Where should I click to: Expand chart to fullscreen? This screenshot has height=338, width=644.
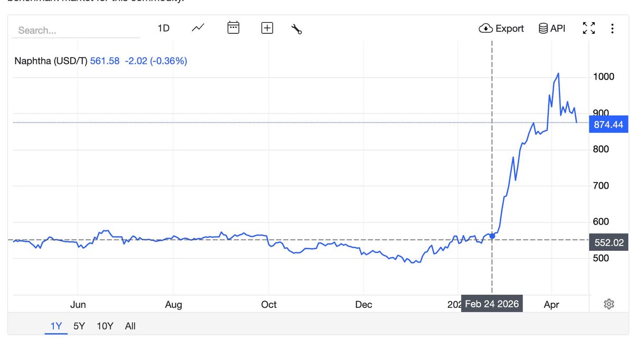point(589,29)
